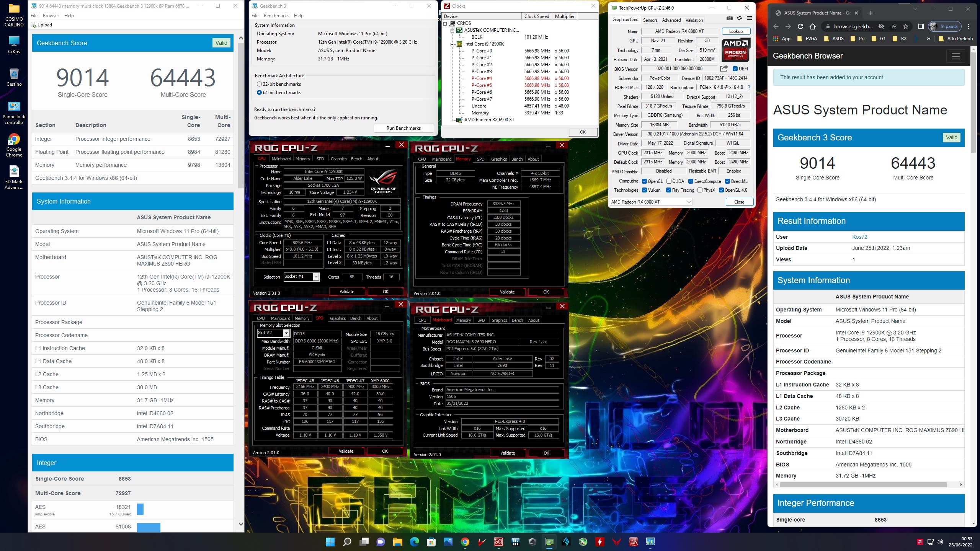980x551 pixels.
Task: Collapse the Intel Core i9 12900K tree node
Action: tap(452, 44)
